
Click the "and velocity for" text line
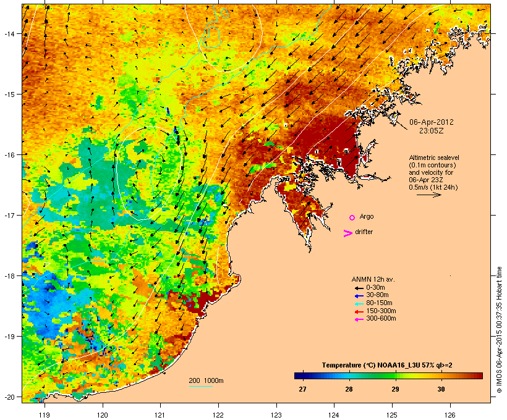431,172
